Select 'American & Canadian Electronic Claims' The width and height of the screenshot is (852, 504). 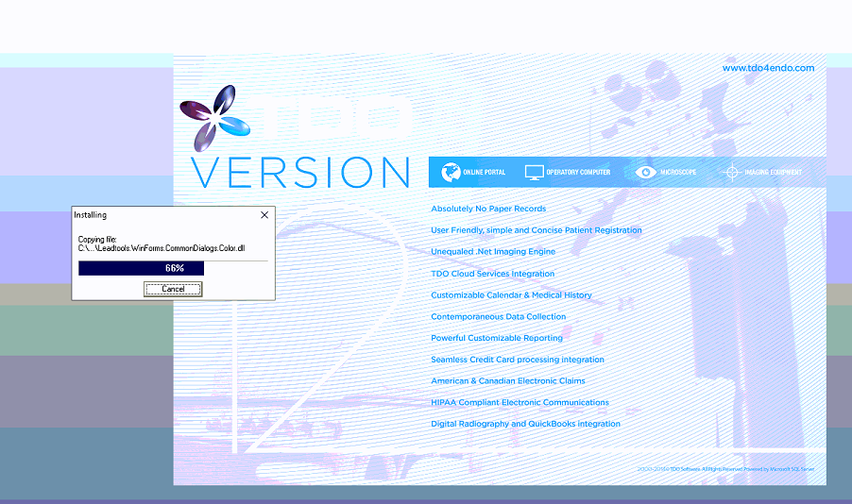tap(507, 381)
